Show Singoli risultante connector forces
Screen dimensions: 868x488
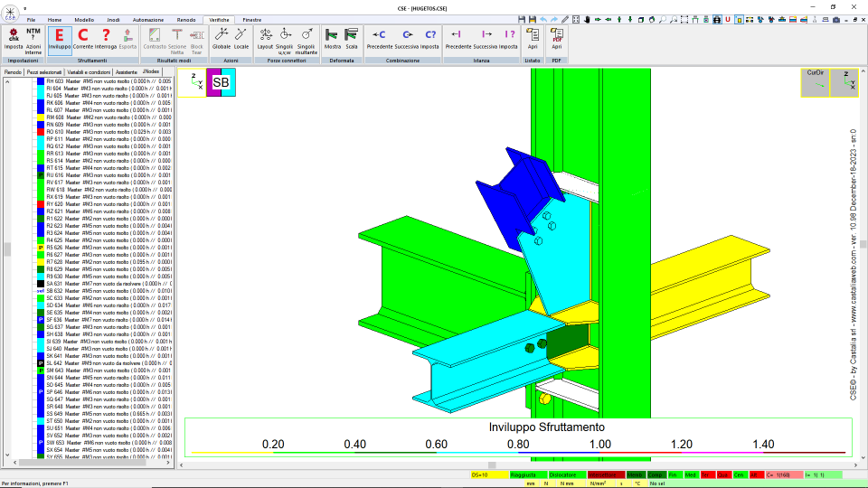[x=307, y=41]
